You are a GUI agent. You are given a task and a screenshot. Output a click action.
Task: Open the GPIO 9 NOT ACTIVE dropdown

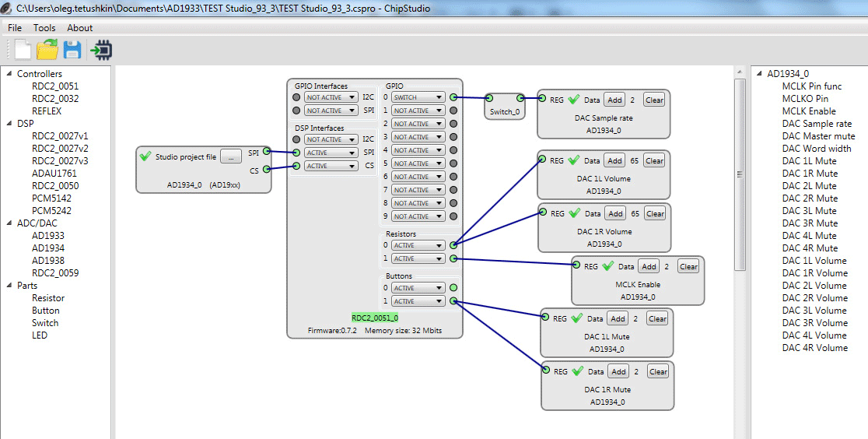418,216
